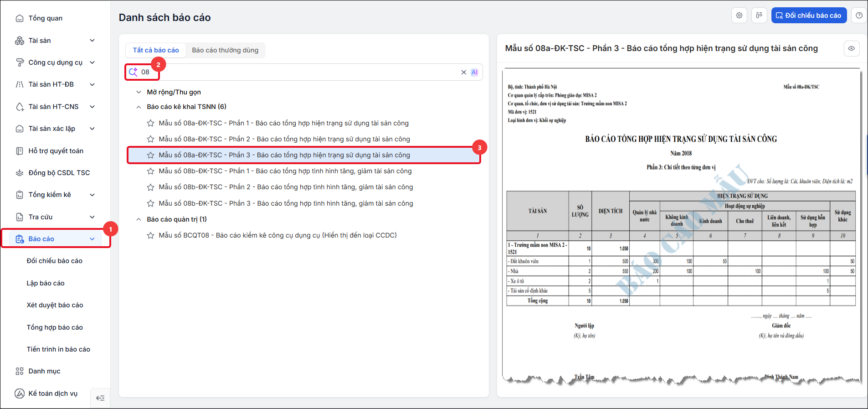The height and width of the screenshot is (409, 868).
Task: Open Đồng bộ CSDL TSC label
Action: pyautogui.click(x=59, y=173)
